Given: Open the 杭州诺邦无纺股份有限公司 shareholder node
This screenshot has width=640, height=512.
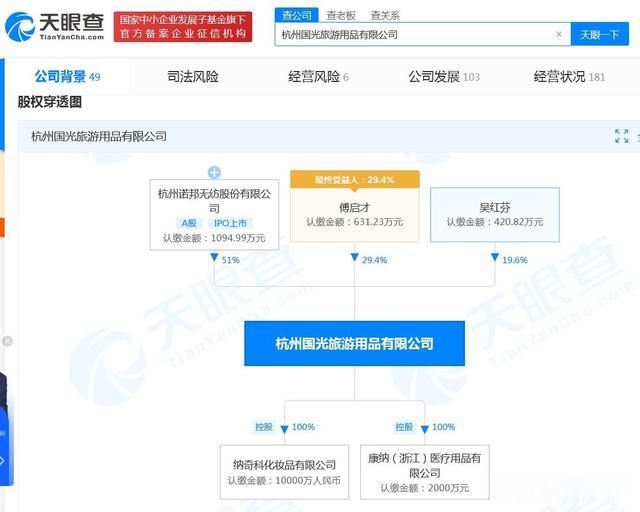Looking at the screenshot, I should click(x=214, y=215).
